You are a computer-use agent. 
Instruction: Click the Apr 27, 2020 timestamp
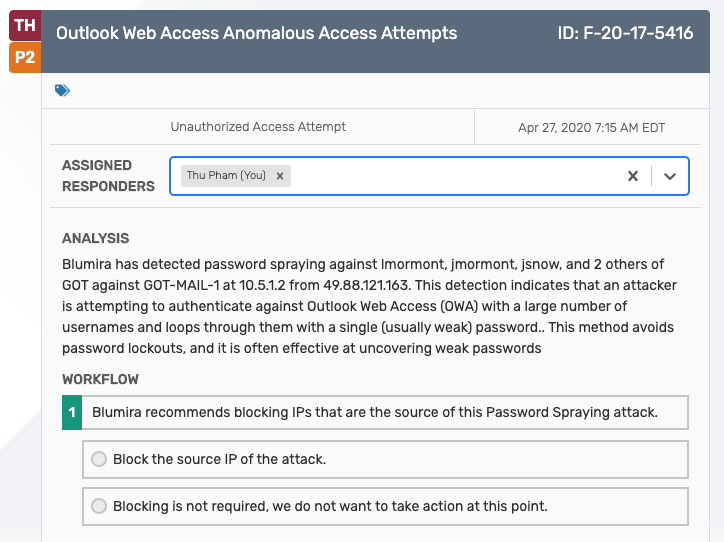(x=591, y=128)
